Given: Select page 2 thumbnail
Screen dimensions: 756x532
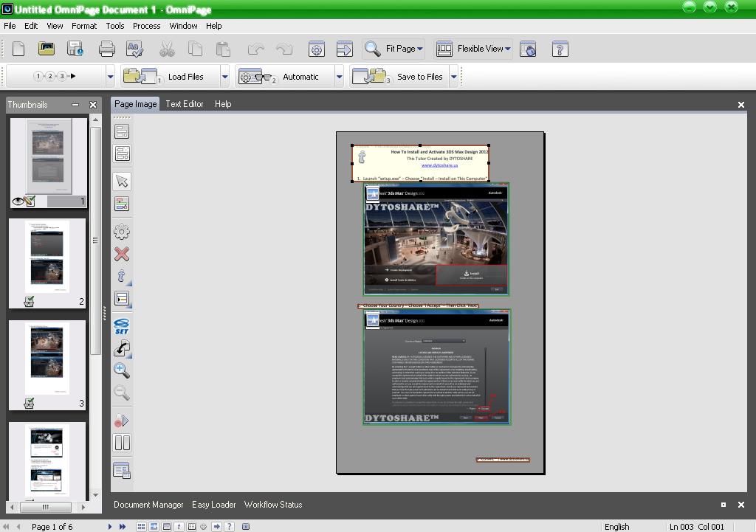Looking at the screenshot, I should point(47,263).
